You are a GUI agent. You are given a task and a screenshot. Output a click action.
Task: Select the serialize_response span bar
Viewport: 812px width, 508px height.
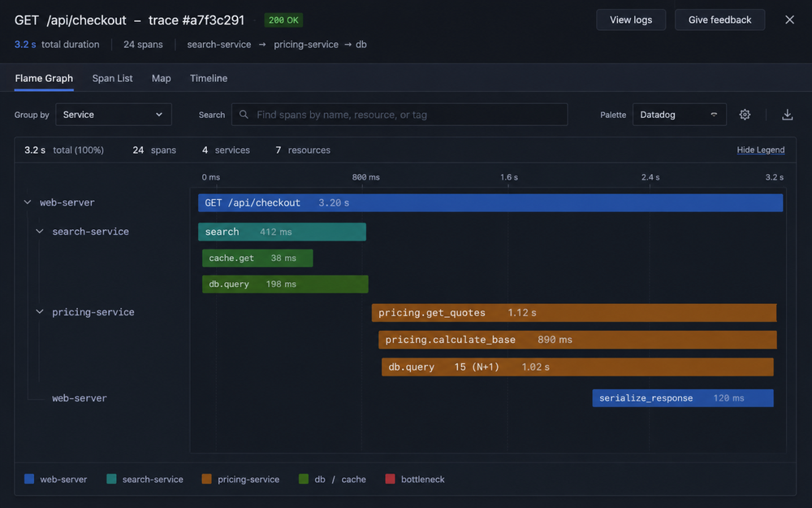683,398
